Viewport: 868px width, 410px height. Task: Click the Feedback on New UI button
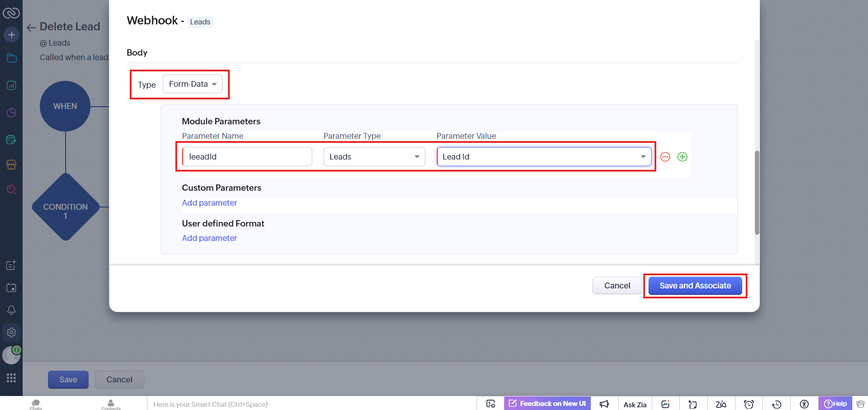click(x=547, y=404)
